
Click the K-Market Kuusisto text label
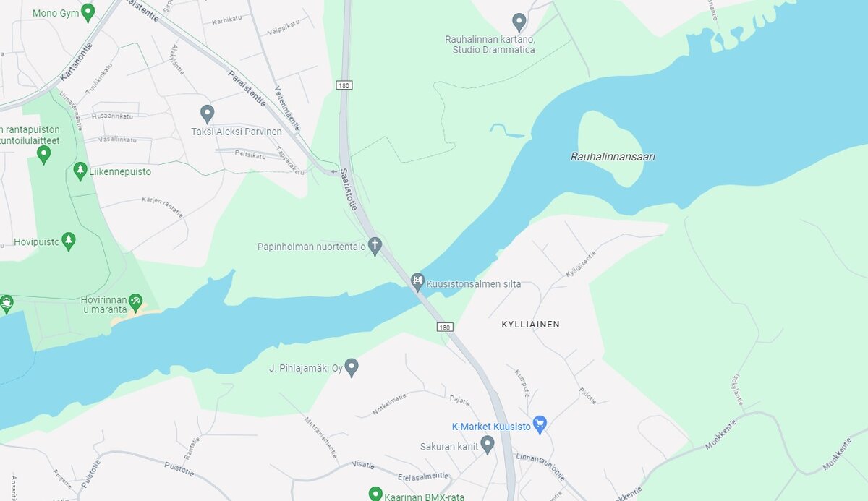(x=491, y=427)
